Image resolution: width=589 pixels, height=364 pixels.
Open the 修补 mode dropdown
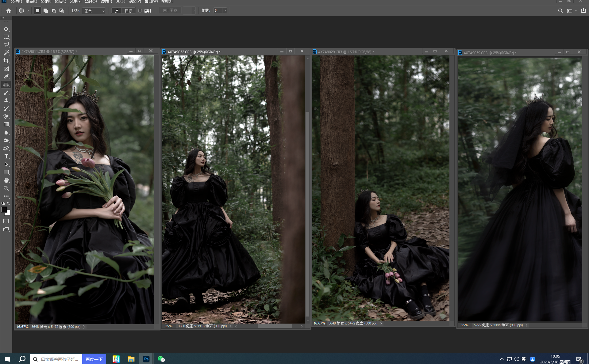tap(94, 11)
